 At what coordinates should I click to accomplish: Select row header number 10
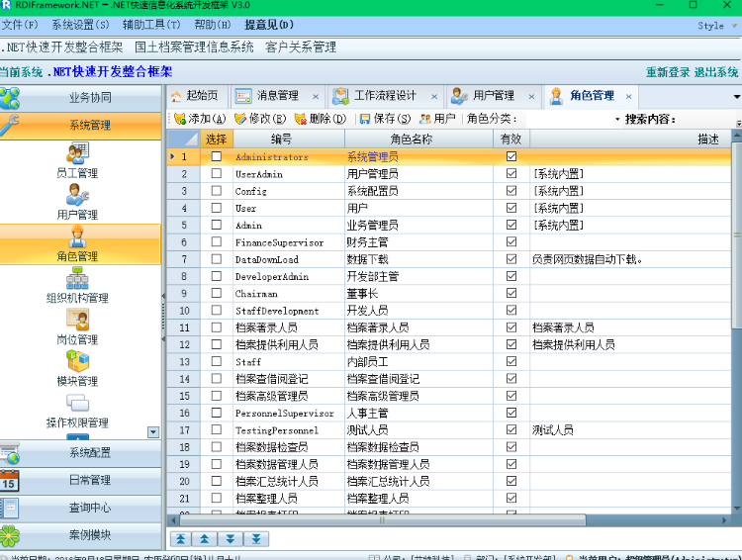click(x=184, y=311)
